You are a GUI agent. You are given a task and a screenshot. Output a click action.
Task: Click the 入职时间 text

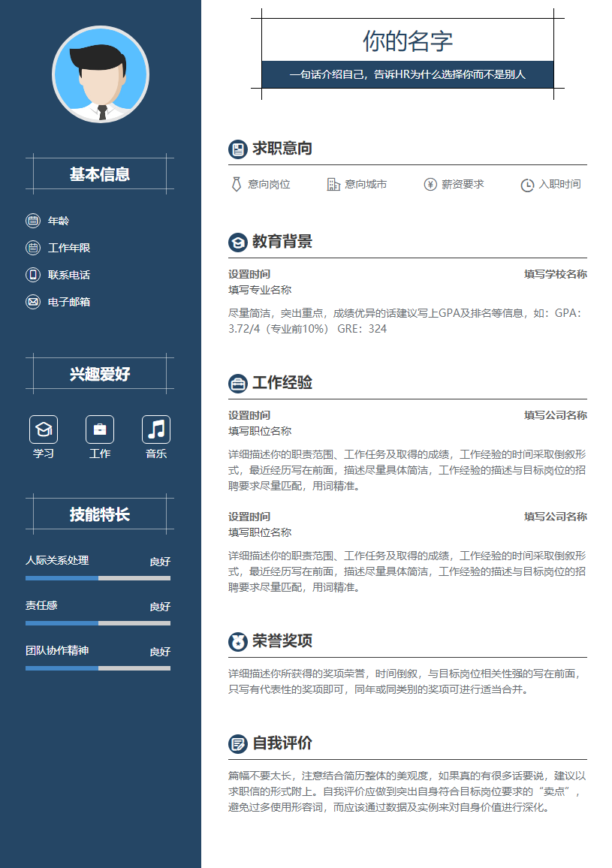(560, 185)
